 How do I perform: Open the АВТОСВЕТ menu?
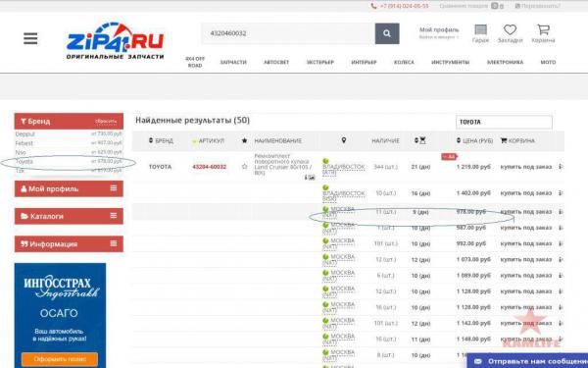276,62
